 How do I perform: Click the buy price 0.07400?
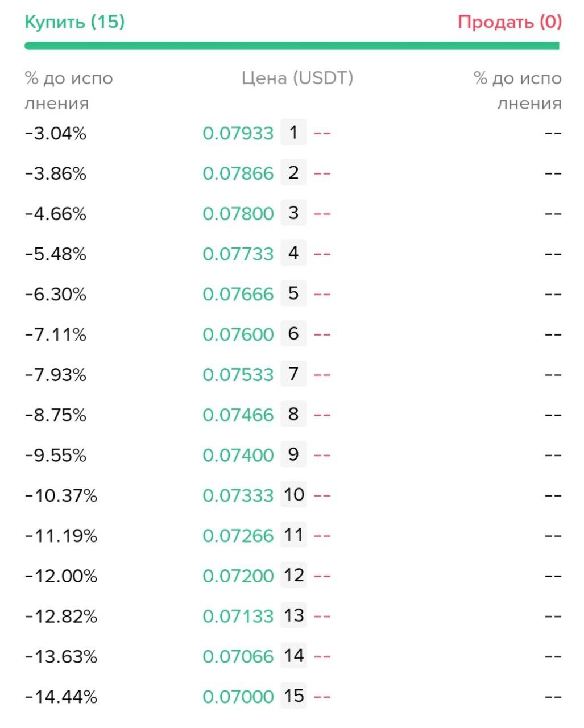tap(238, 456)
